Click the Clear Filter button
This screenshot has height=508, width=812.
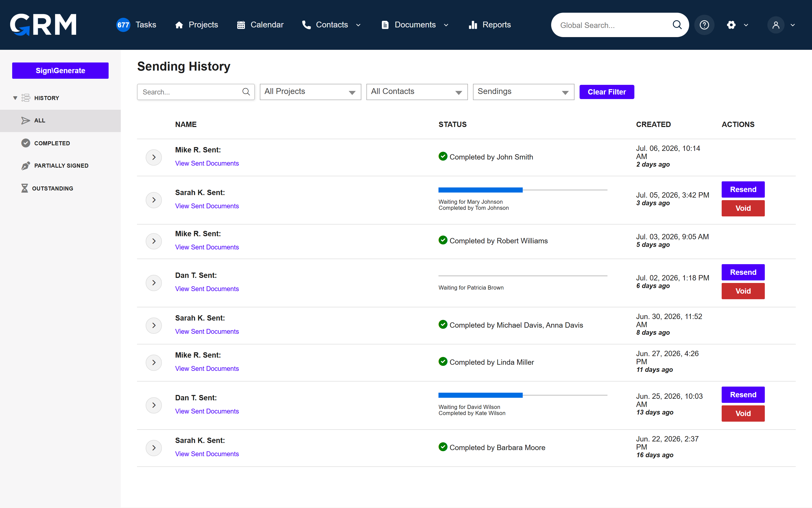coord(607,92)
